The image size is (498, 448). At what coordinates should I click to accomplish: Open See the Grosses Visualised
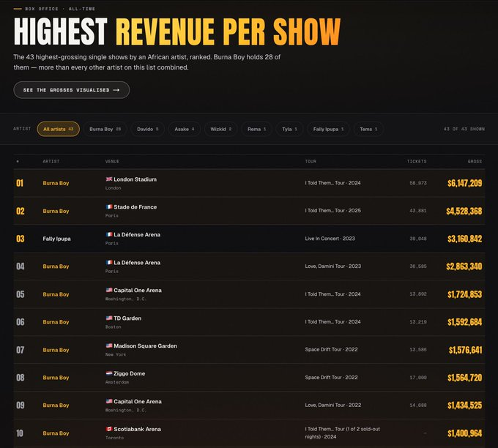tap(72, 90)
